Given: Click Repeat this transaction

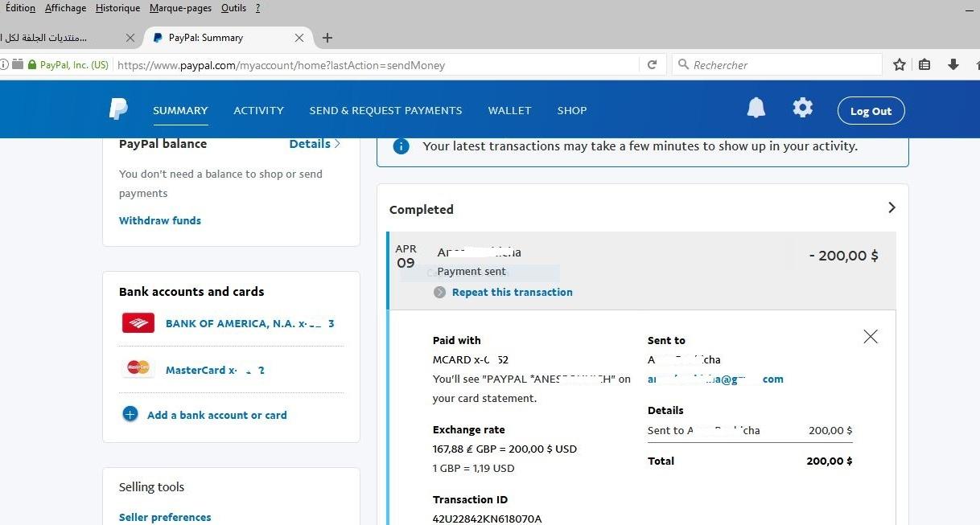Looking at the screenshot, I should point(513,292).
